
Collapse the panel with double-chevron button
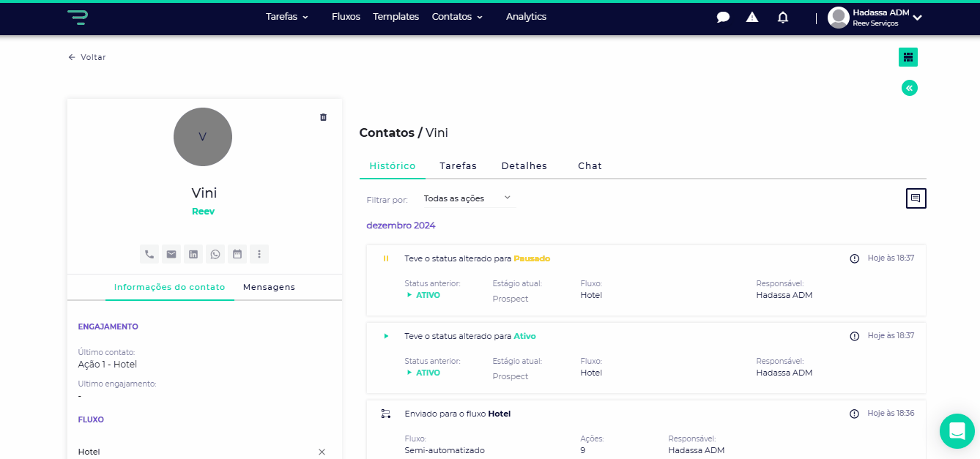(x=909, y=88)
